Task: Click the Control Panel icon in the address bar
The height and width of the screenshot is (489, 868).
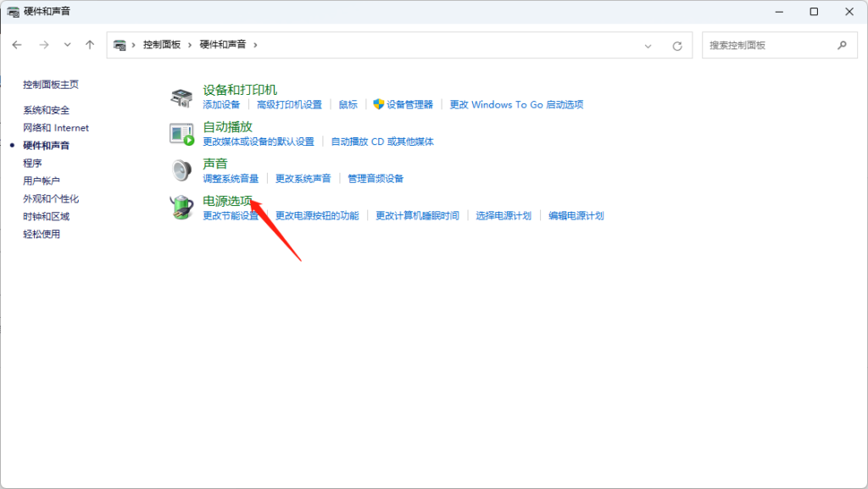Action: coord(119,45)
